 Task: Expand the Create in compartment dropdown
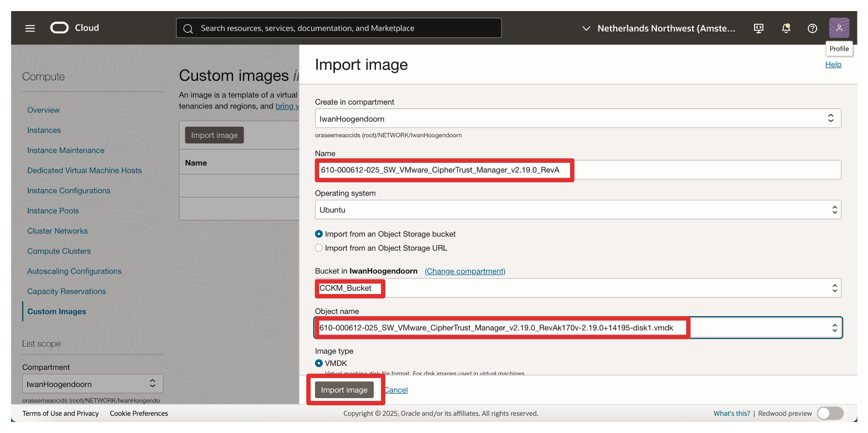click(x=577, y=118)
